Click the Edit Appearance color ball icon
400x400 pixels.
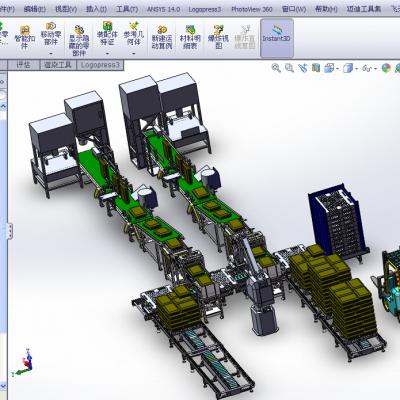tap(386, 68)
